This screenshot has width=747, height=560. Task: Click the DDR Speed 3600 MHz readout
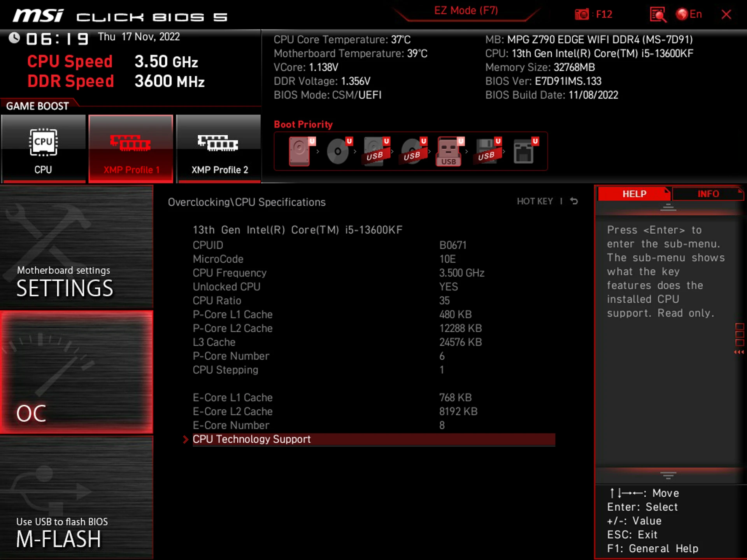coord(116,81)
